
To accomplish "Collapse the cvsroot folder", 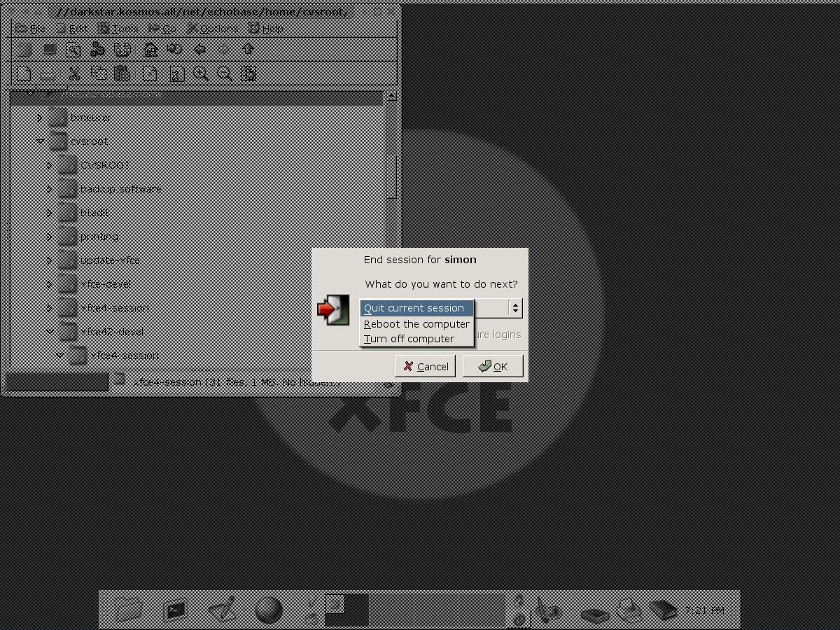I will pos(40,142).
